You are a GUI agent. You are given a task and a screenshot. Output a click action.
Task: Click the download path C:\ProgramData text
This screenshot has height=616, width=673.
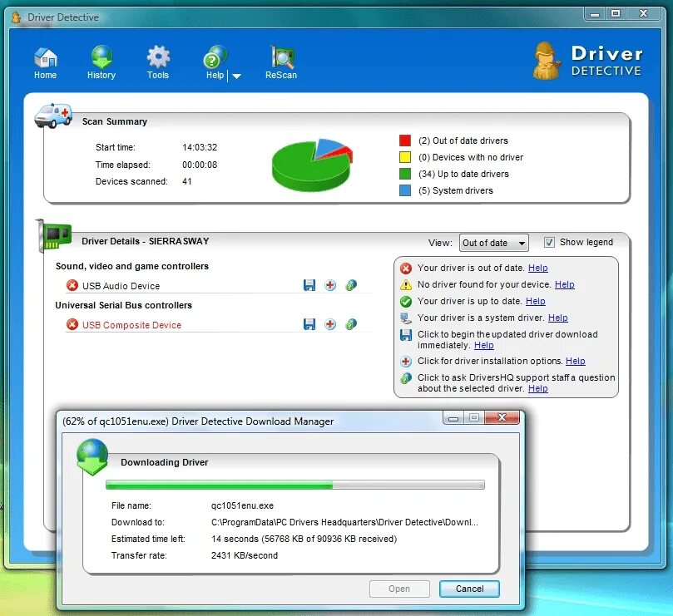pos(344,523)
